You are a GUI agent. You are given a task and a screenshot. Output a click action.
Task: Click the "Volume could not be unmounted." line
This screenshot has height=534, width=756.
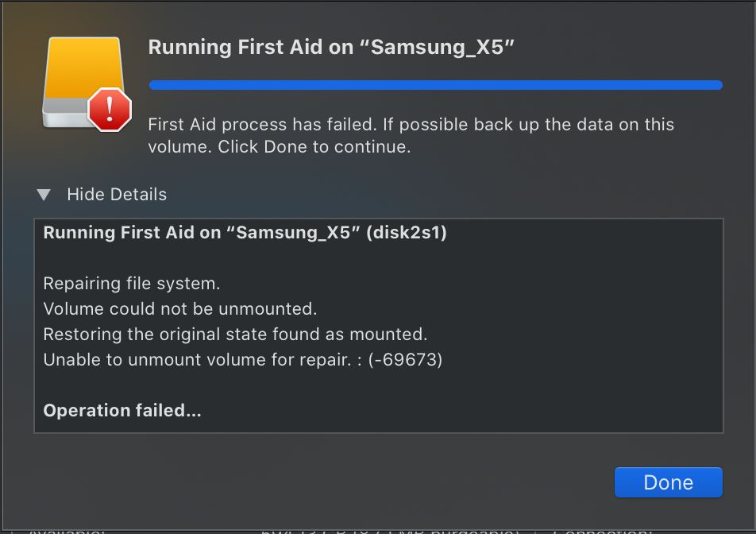[180, 309]
